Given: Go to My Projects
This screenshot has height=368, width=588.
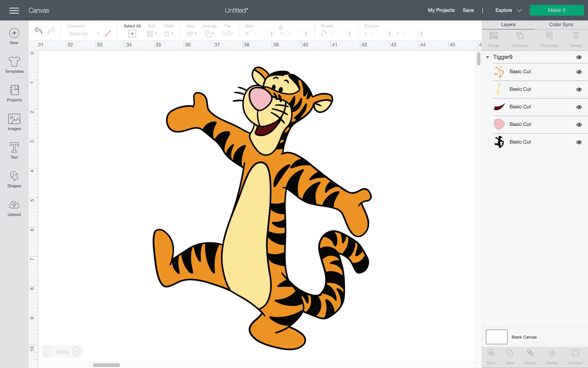Looking at the screenshot, I should click(x=441, y=10).
